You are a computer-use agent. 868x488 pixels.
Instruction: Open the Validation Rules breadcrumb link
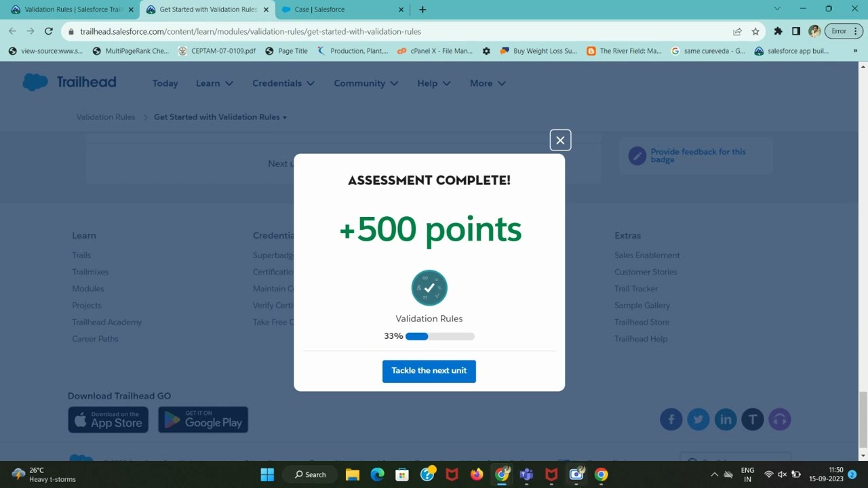[106, 117]
